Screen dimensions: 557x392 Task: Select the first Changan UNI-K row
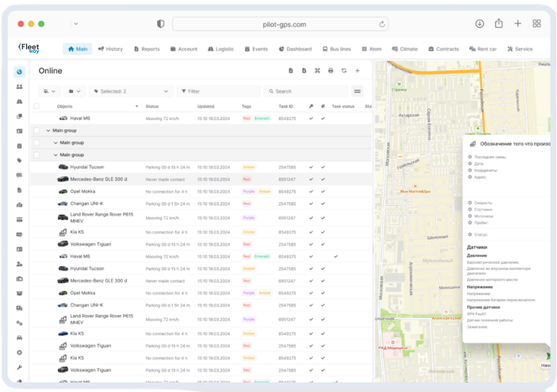[201, 204]
